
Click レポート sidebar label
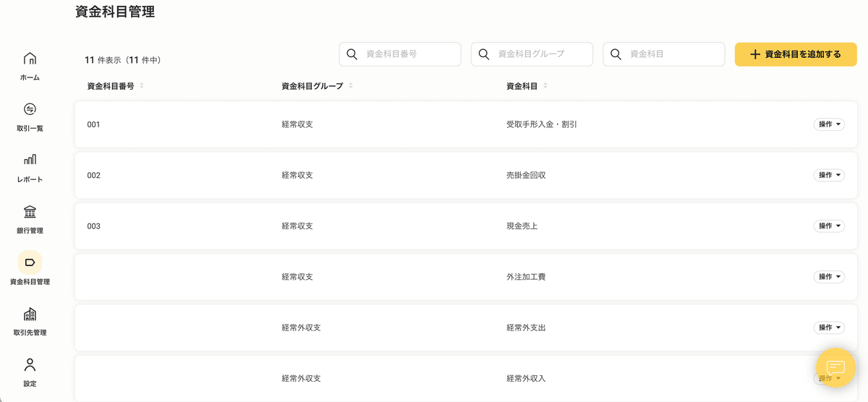coord(30,179)
